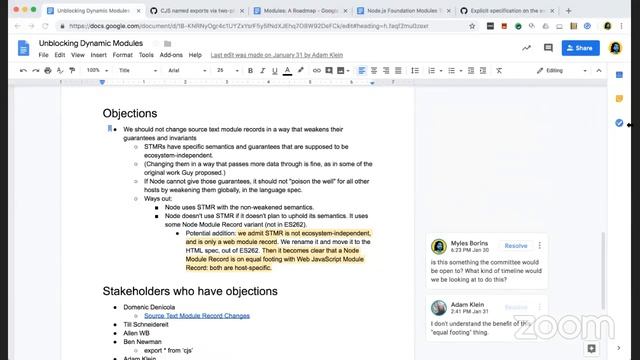Apply left text alignment
The height and width of the screenshot is (360, 640).
pyautogui.click(x=362, y=71)
